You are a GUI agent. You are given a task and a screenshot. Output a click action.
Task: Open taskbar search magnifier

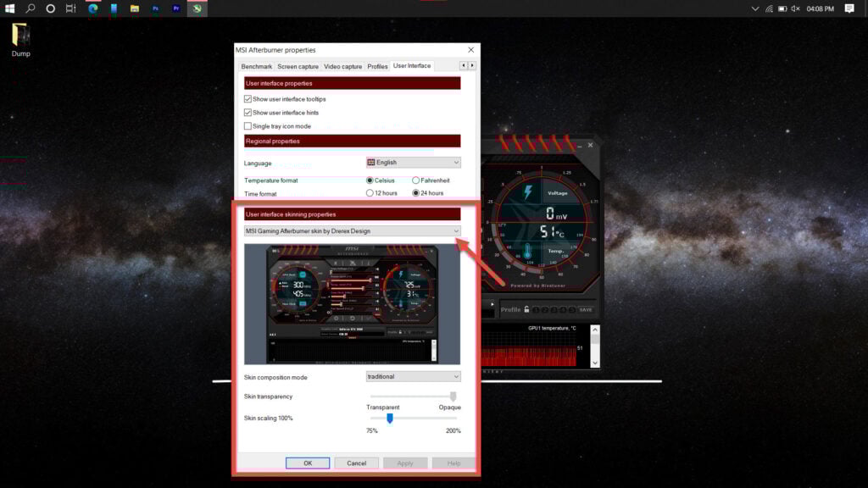tap(31, 8)
